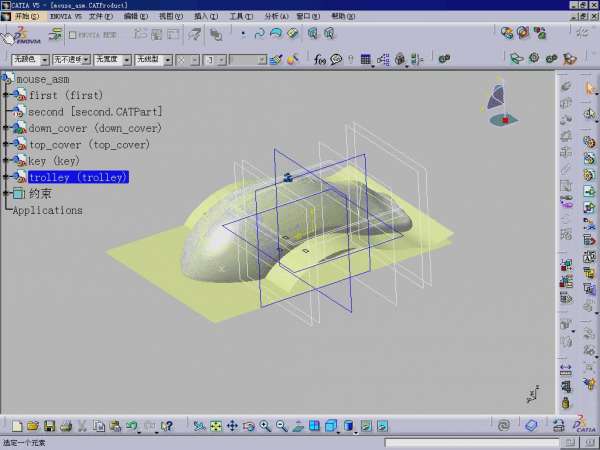Image resolution: width=600 pixels, height=450 pixels.
Task: Fit all geometry in view
Action: pyautogui.click(x=216, y=426)
